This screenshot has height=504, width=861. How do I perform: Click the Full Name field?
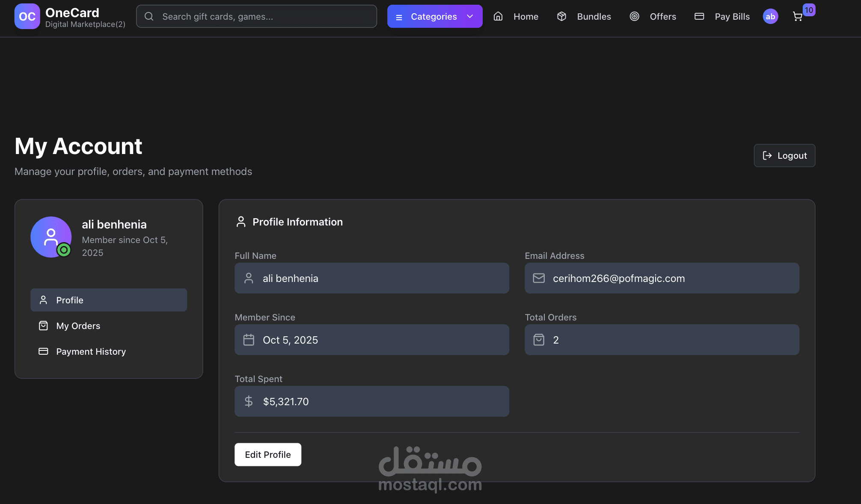click(371, 279)
